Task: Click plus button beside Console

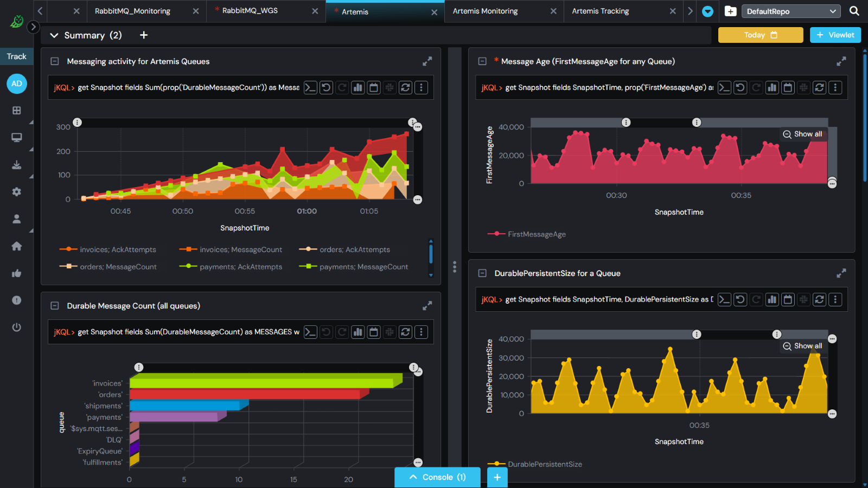Action: point(497,477)
